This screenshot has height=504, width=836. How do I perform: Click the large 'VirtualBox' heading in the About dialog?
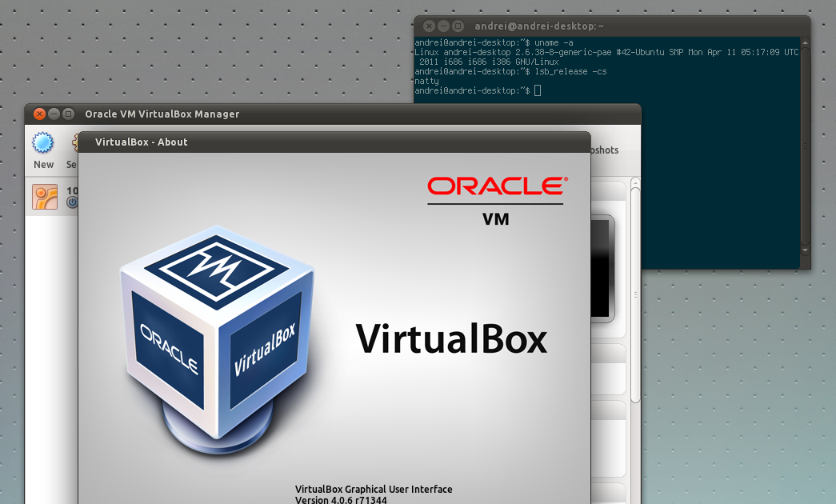[451, 338]
